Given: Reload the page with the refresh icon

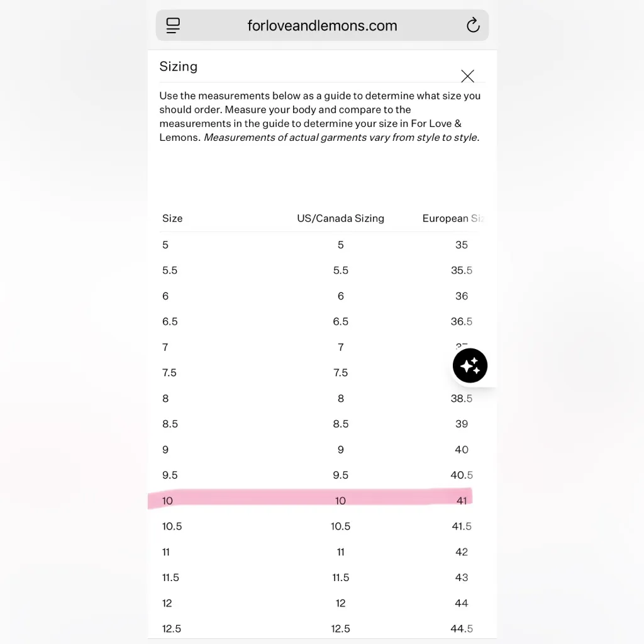Looking at the screenshot, I should tap(473, 25).
